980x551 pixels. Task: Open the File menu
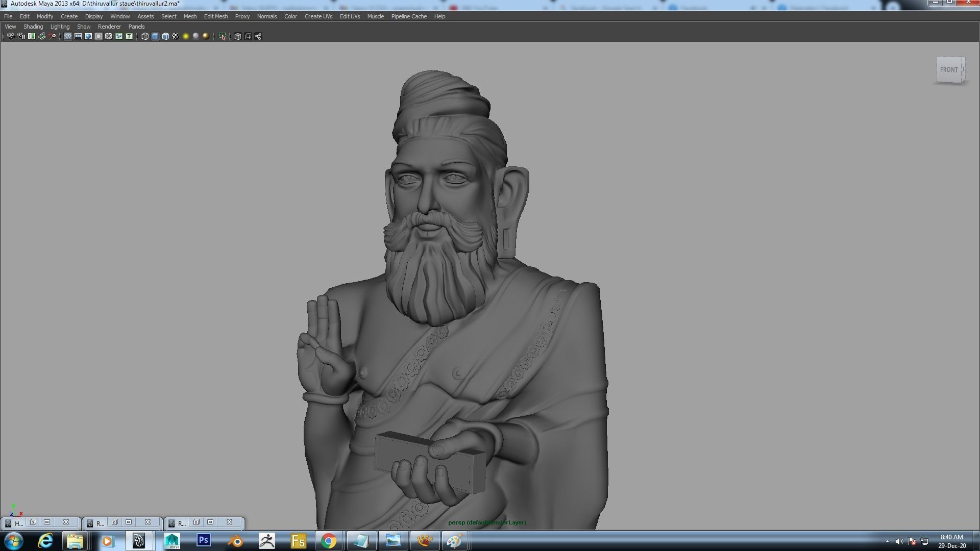(x=8, y=16)
